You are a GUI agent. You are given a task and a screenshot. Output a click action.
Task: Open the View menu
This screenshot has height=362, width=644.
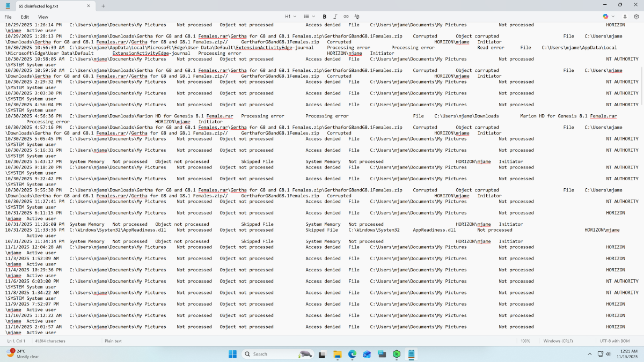[43, 17]
